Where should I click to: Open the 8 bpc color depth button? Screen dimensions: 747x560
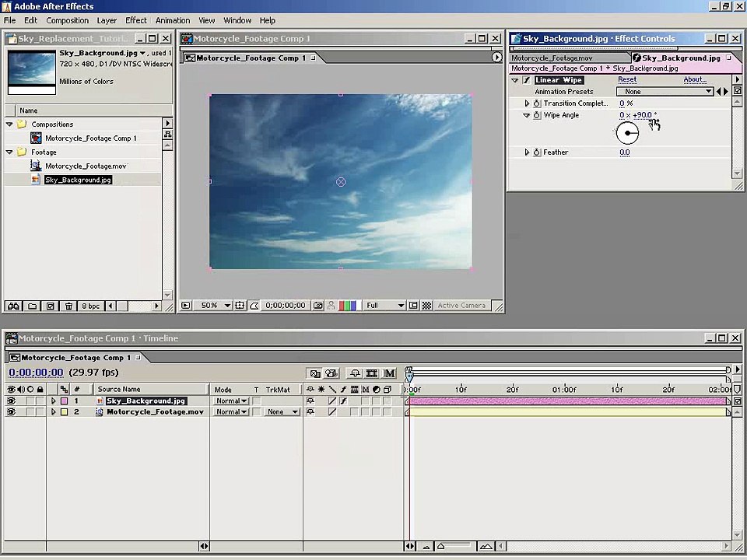[x=90, y=306]
